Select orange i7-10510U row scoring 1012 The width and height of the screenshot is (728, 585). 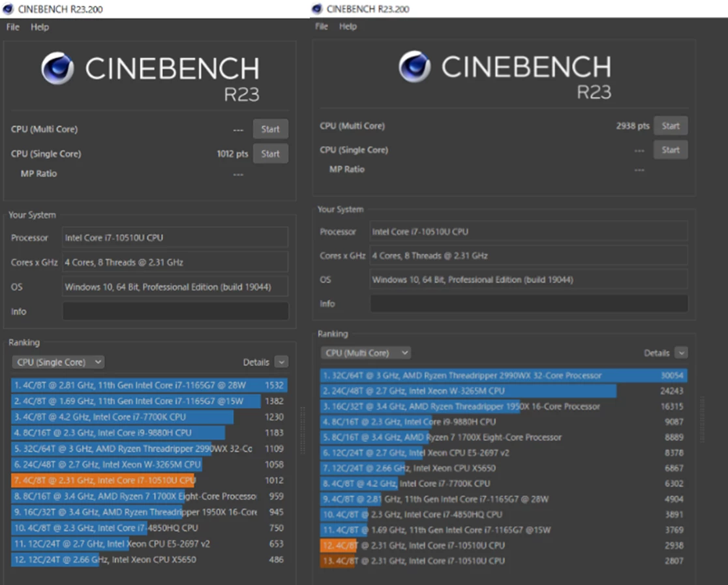[149, 481]
